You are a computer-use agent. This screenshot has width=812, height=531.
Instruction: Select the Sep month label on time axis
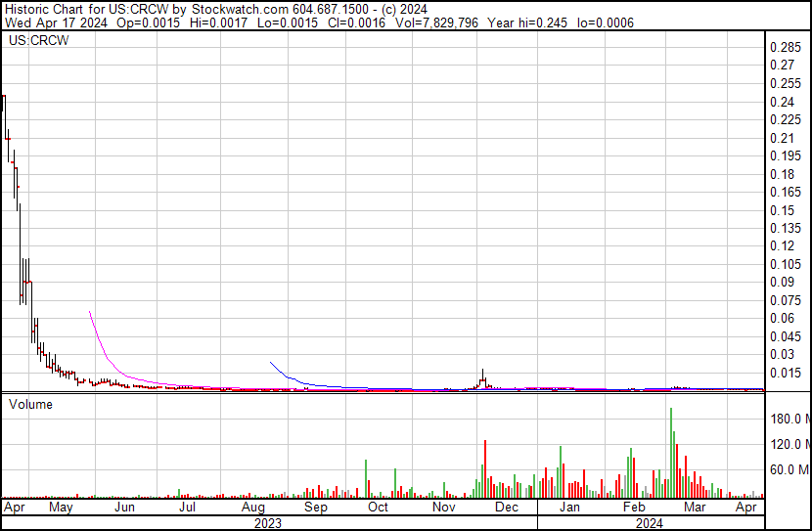coord(315,508)
